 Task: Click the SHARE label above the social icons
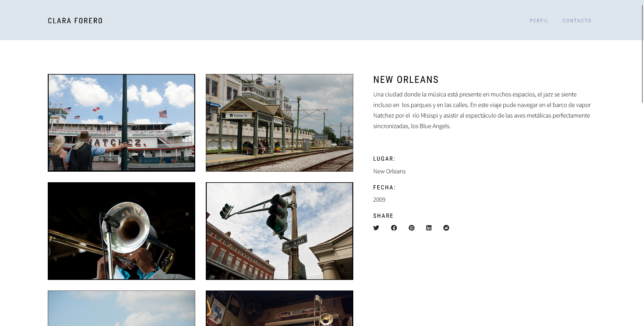tap(383, 216)
